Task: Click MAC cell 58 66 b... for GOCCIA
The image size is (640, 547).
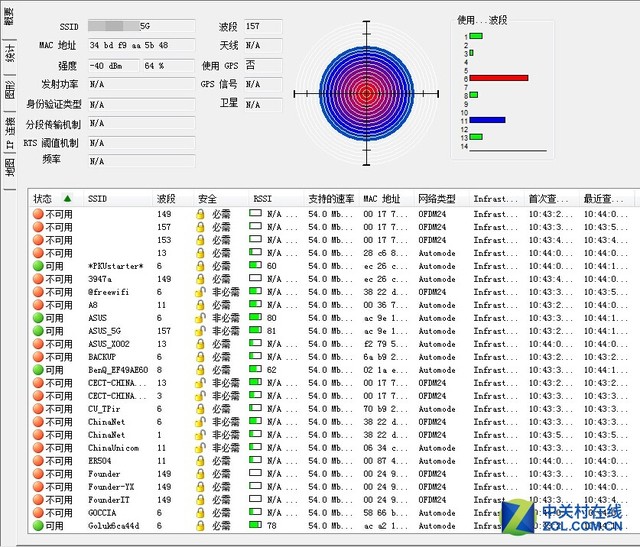Action: point(385,513)
